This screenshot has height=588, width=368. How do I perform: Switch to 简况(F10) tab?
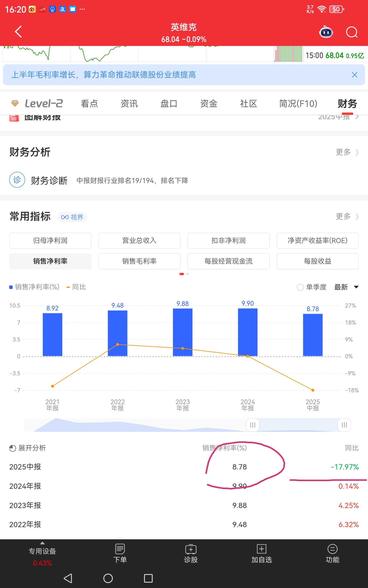[x=298, y=104]
